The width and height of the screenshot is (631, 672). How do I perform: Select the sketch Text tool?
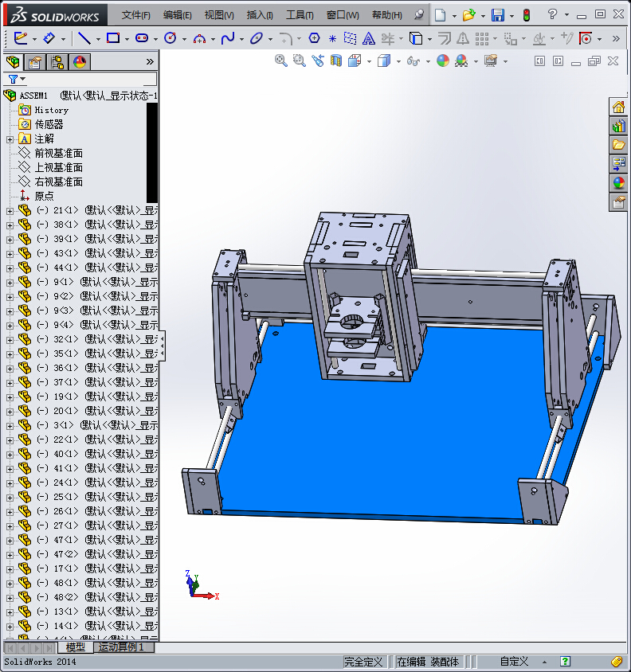[368, 38]
